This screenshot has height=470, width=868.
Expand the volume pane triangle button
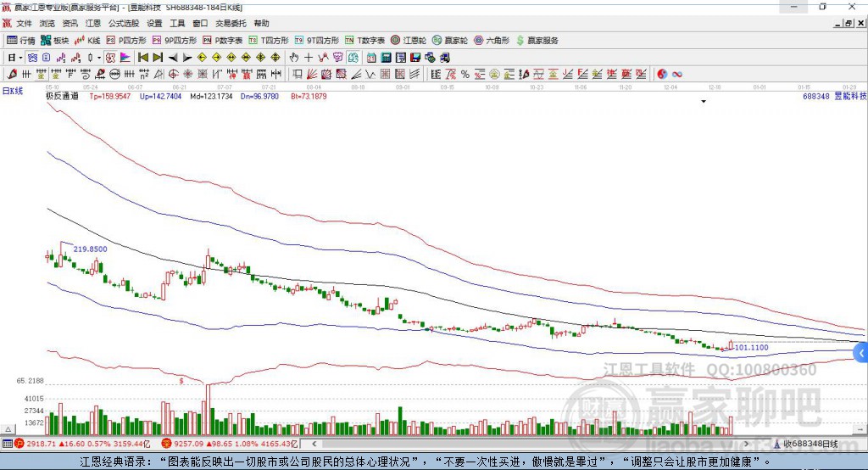click(8, 429)
